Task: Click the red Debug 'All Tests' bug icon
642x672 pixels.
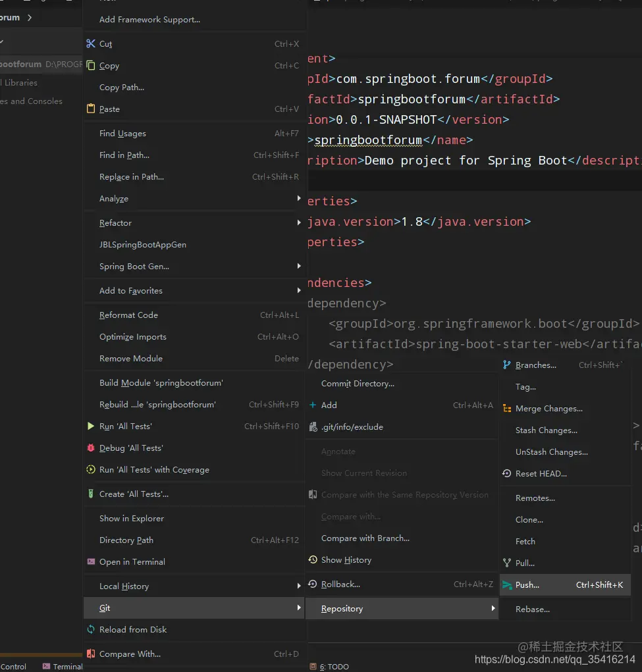Action: tap(90, 448)
